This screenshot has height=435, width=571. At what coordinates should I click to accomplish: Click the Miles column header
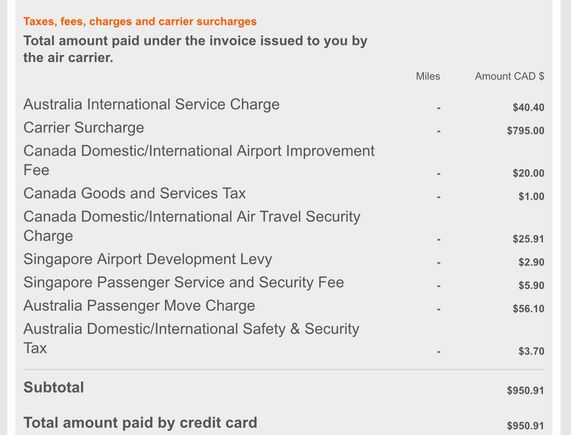tap(428, 76)
